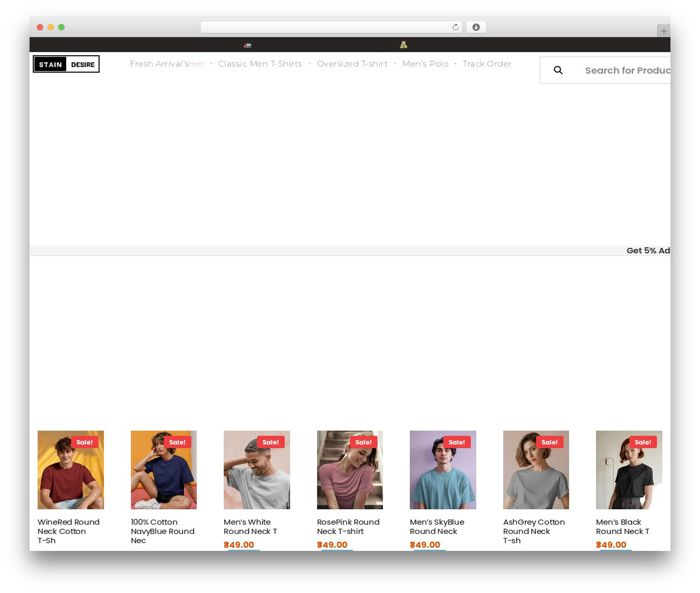This screenshot has height=593, width=700.
Task: Reload the page using the refresh icon
Action: [455, 27]
